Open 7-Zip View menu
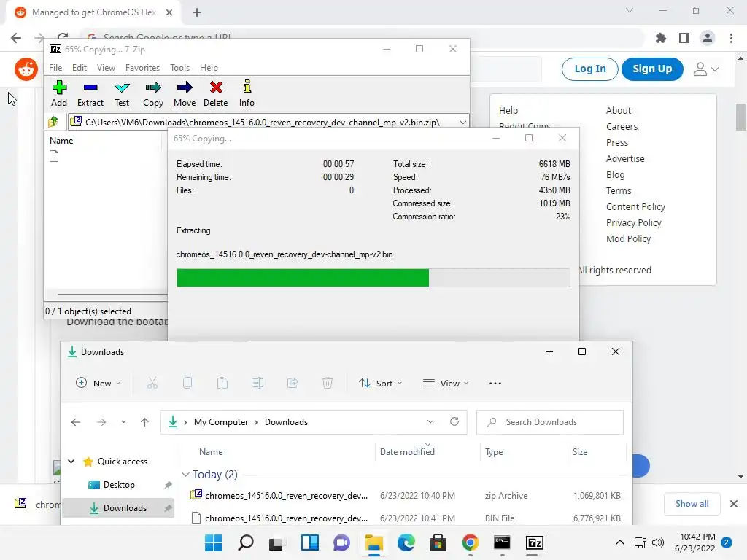Viewport: 747px width, 560px height. [106, 68]
